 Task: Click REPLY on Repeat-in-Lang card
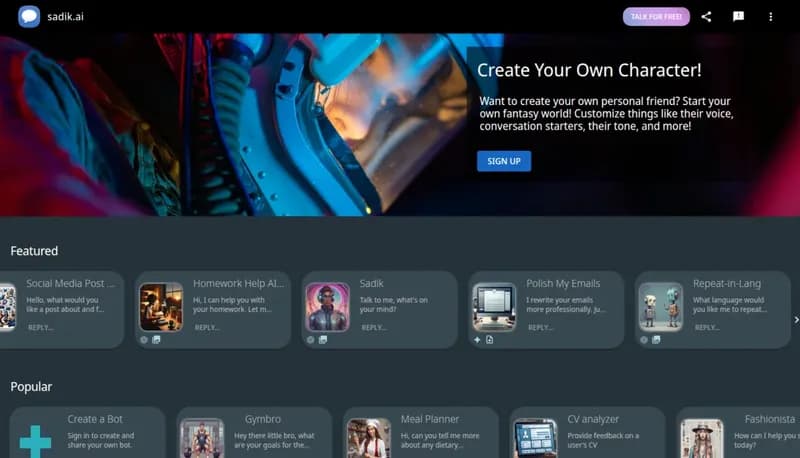707,327
